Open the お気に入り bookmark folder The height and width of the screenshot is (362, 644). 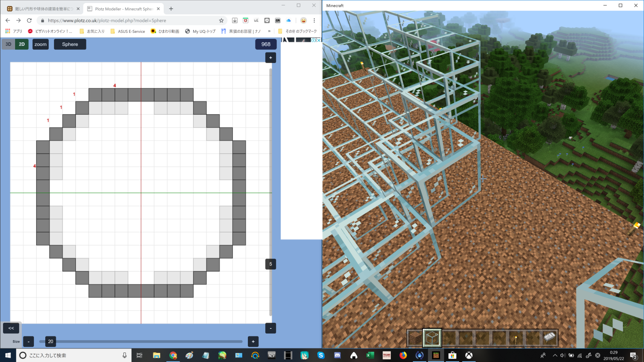[92, 31]
